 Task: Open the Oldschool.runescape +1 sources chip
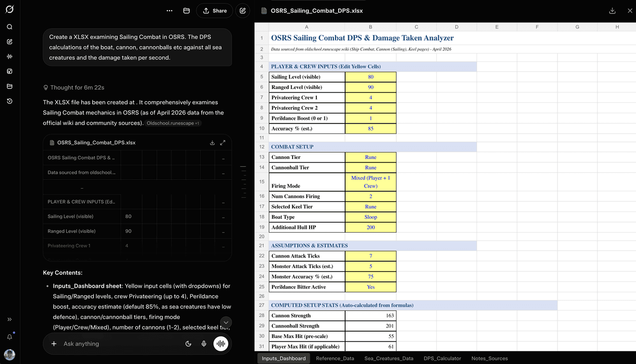(172, 123)
